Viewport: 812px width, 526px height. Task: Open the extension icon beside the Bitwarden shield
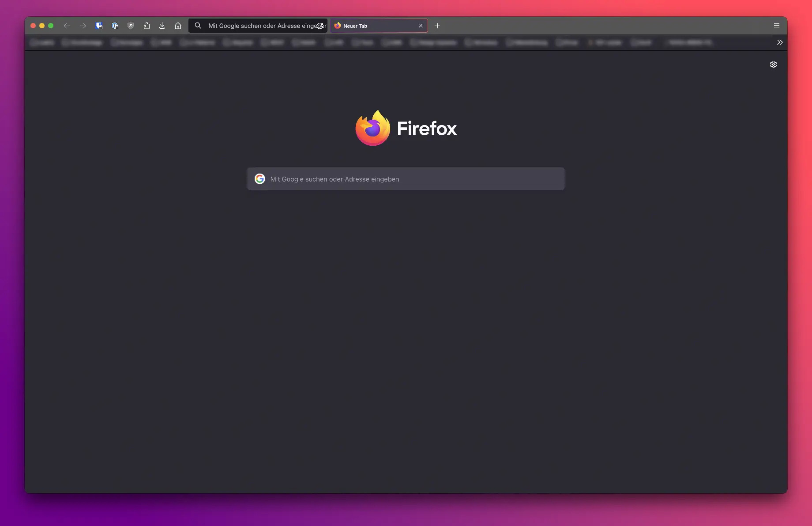115,26
